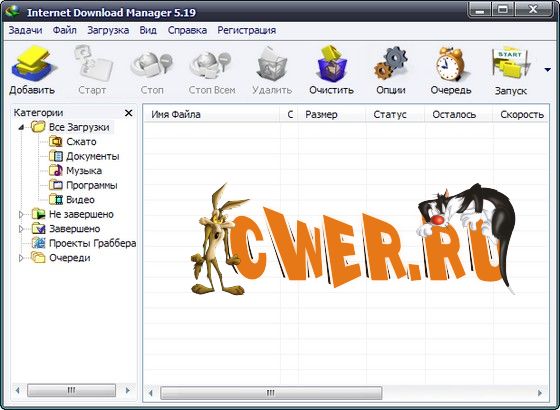Viewport: 560px width, 410px height.
Task: Click the Очереди folder icon
Action: pyautogui.click(x=38, y=258)
